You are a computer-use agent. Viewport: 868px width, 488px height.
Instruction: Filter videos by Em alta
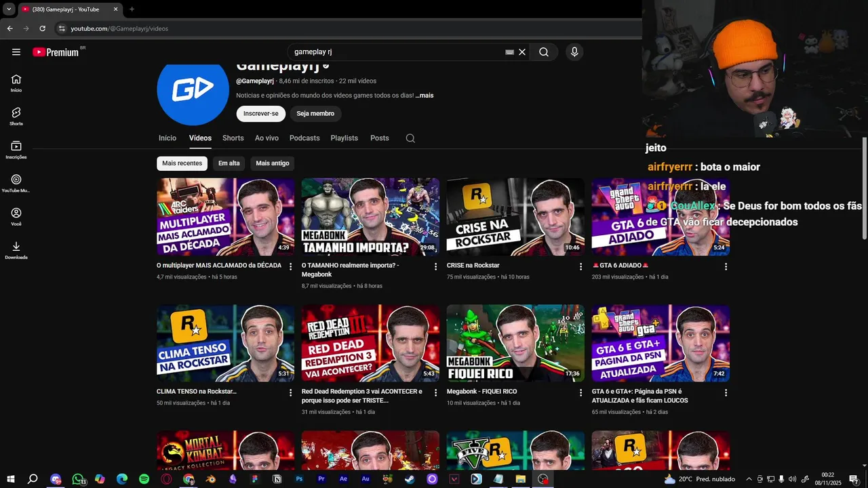(229, 163)
